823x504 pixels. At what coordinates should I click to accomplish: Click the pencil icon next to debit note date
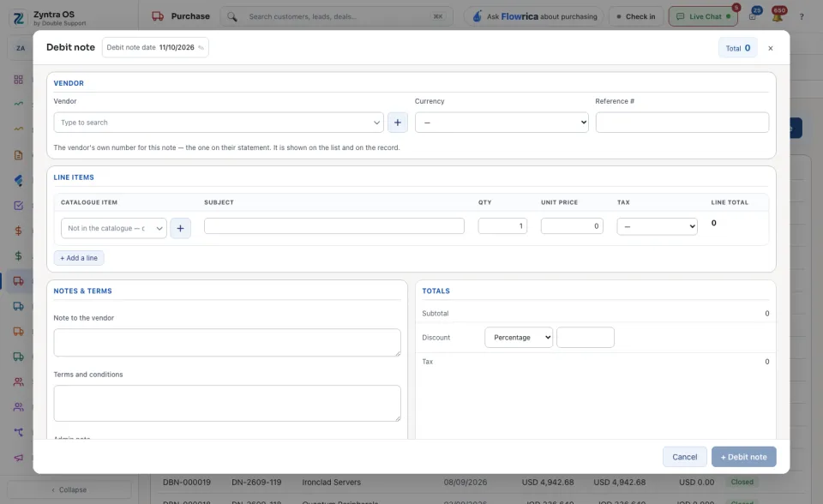[x=201, y=48]
